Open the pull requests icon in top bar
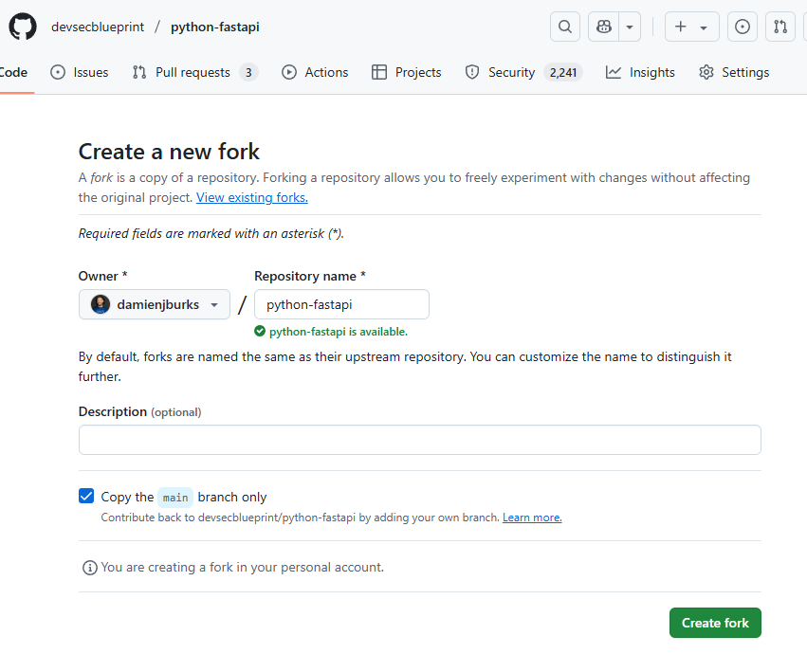Screen dimensions: 807x672 click(781, 27)
